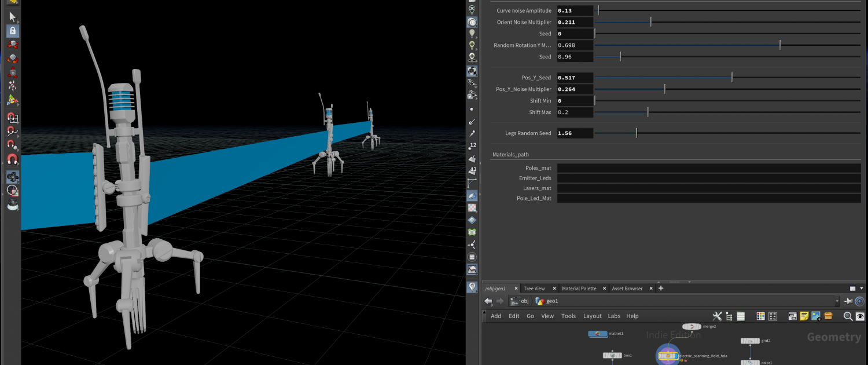This screenshot has width=868, height=365.
Task: Click the network editor back arrow
Action: coord(488,301)
